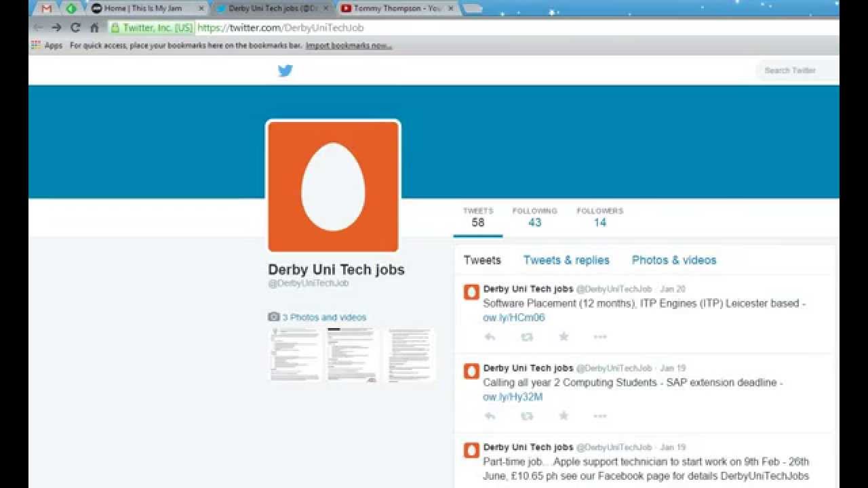Switch to Photos & videos tab
Viewport: 868px width, 488px height.
point(674,260)
